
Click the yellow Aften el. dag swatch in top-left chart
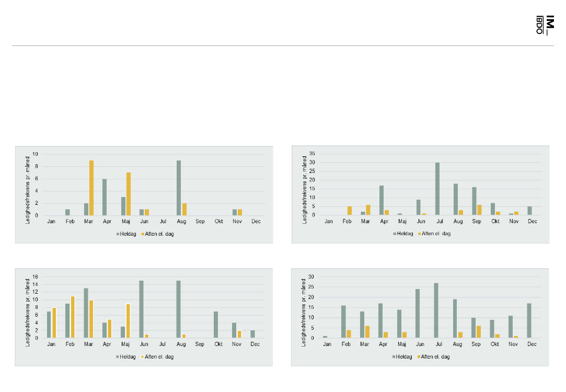tap(143, 234)
